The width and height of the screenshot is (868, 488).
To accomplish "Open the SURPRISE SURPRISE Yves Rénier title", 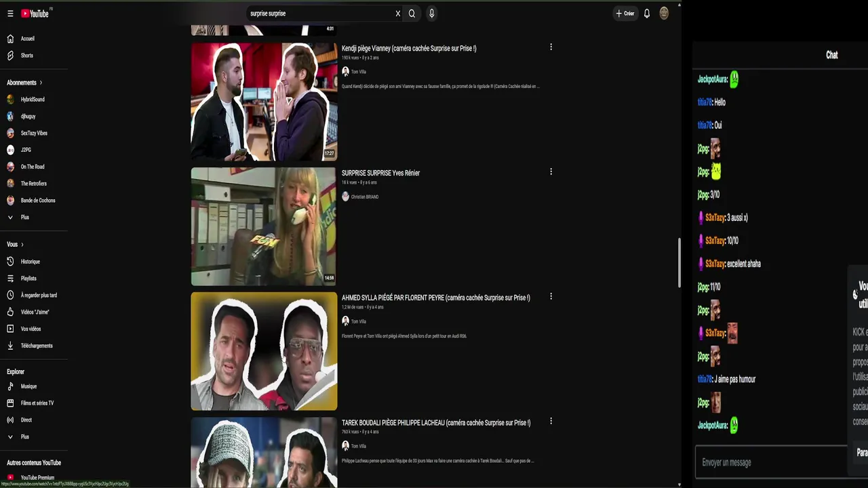I will tap(380, 174).
